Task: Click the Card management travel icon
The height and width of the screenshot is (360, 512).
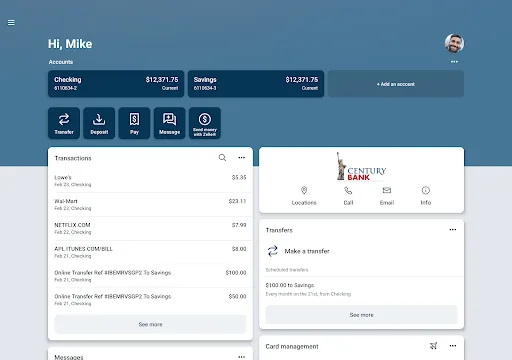Action: click(x=433, y=346)
